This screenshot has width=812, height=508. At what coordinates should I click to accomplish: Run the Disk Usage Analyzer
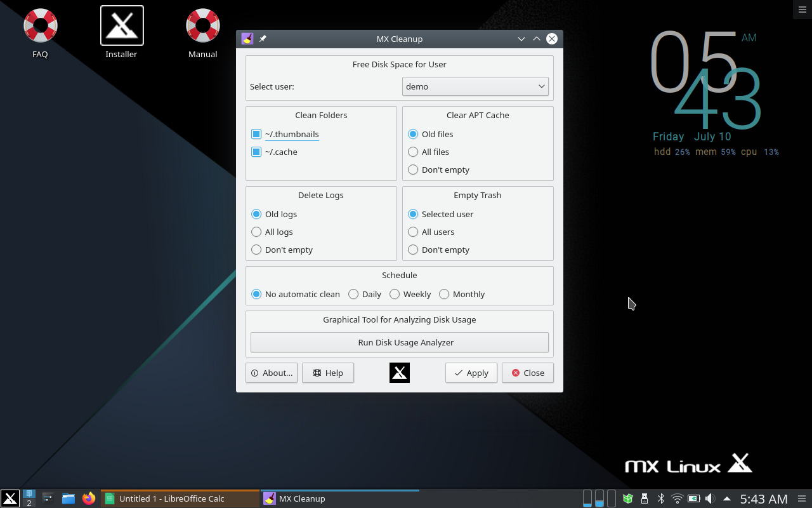399,342
